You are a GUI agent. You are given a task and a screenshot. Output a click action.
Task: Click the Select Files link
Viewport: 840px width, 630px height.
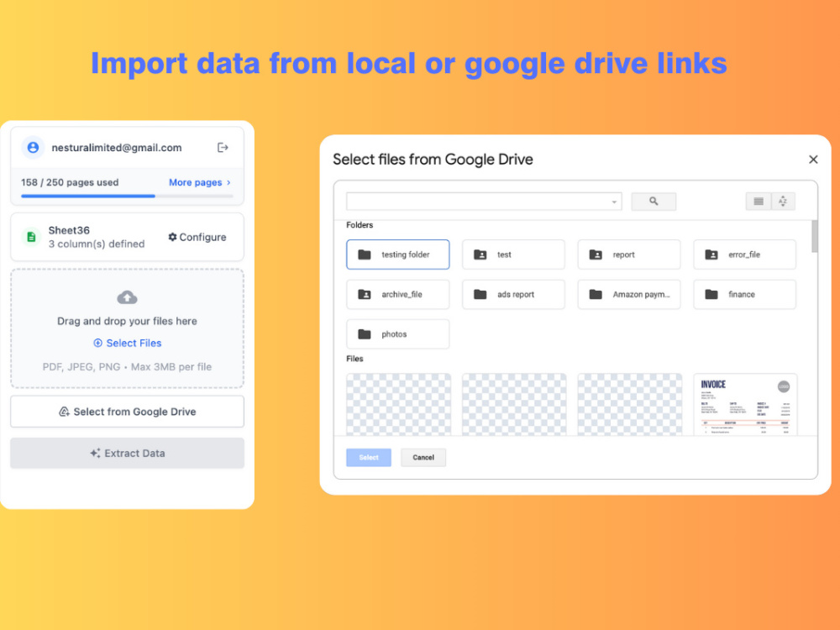pos(128,343)
